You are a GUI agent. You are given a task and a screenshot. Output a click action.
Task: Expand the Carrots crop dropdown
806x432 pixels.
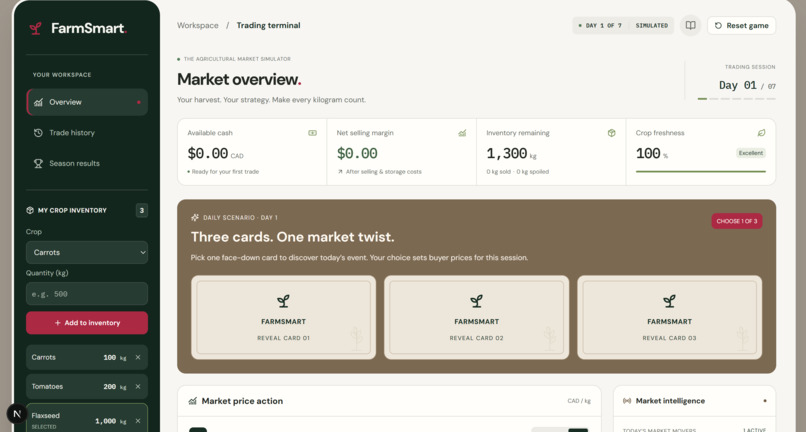(x=87, y=253)
